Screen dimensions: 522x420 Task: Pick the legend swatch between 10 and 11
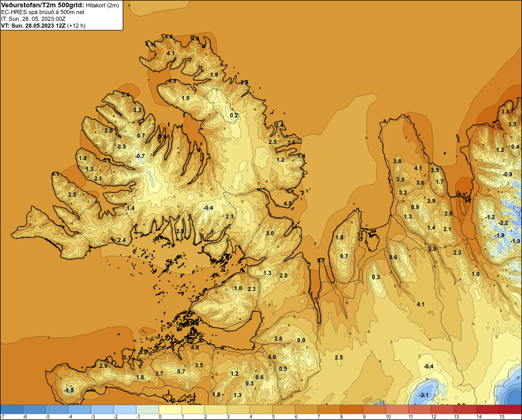coord(397,410)
